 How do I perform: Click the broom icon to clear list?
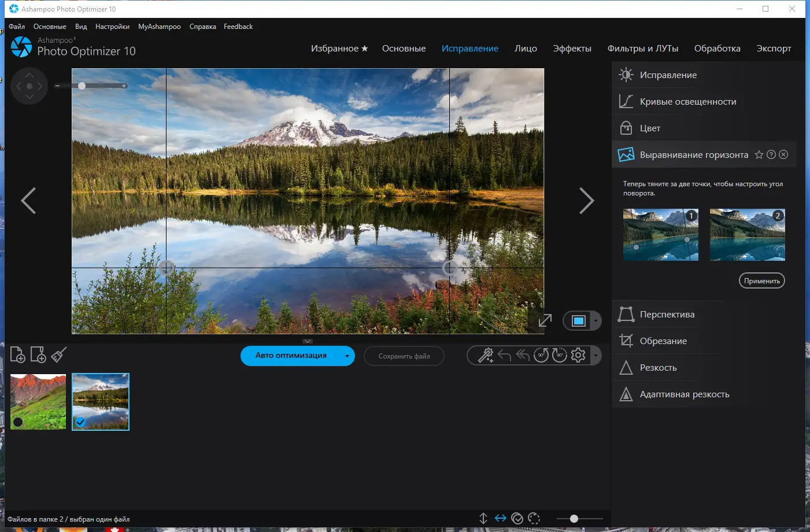pos(59,354)
